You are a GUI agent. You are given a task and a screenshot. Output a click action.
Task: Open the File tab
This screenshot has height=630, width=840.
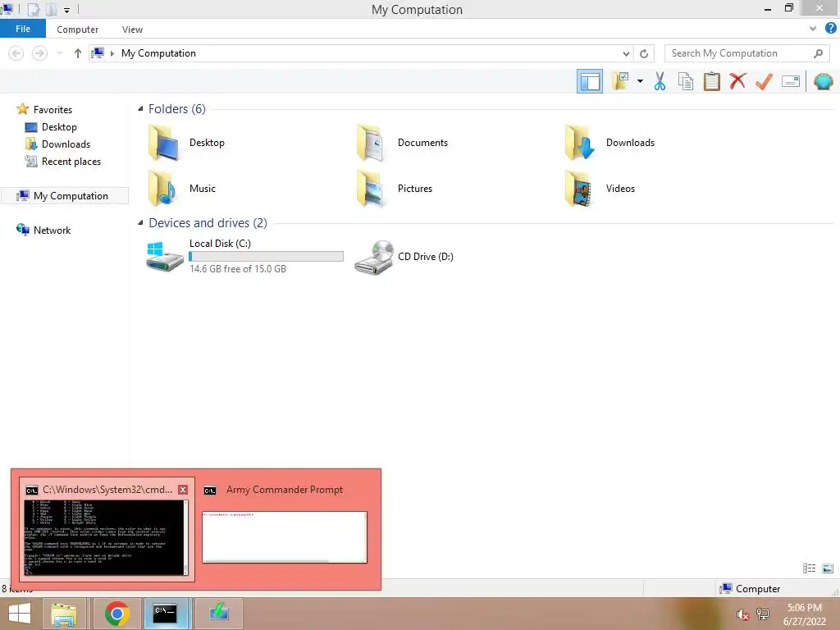(23, 29)
